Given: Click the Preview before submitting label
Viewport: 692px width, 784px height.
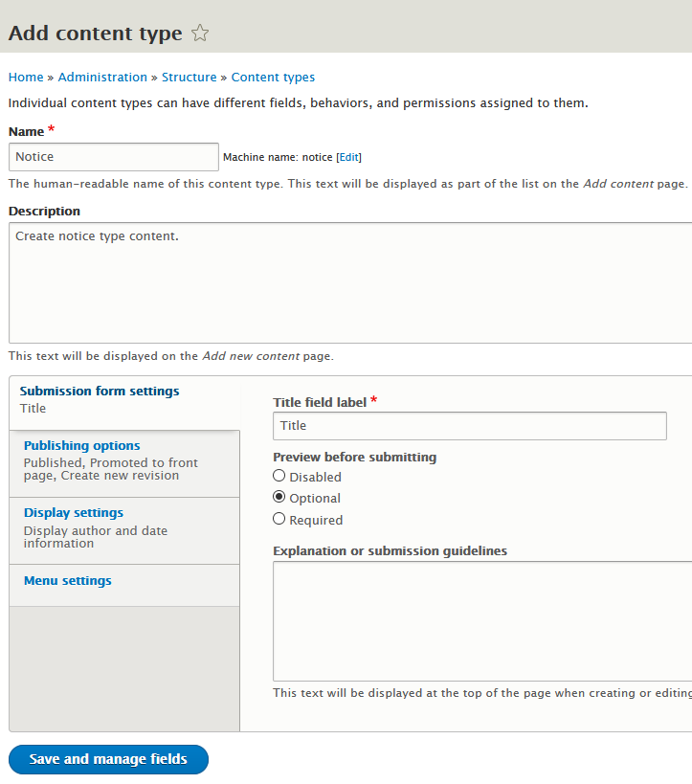Looking at the screenshot, I should point(354,457).
